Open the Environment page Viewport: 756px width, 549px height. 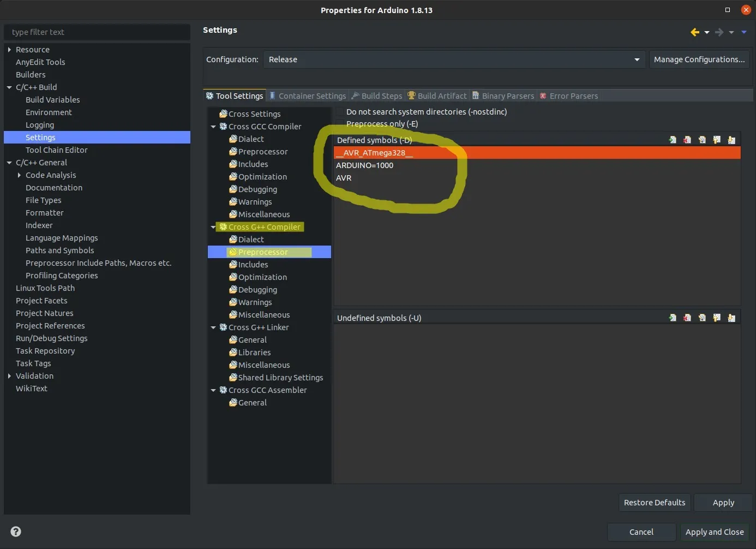[x=49, y=112]
